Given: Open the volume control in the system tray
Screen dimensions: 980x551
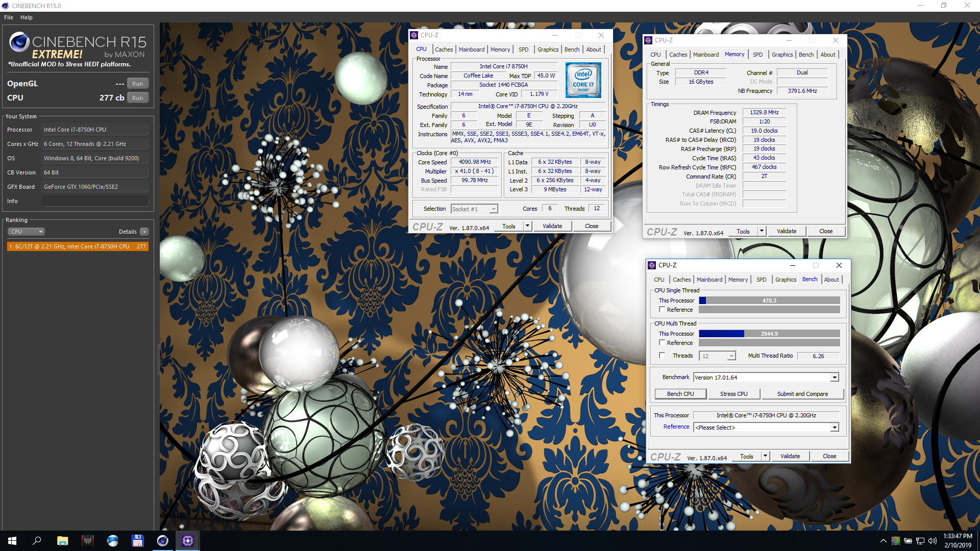Looking at the screenshot, I should tap(933, 541).
